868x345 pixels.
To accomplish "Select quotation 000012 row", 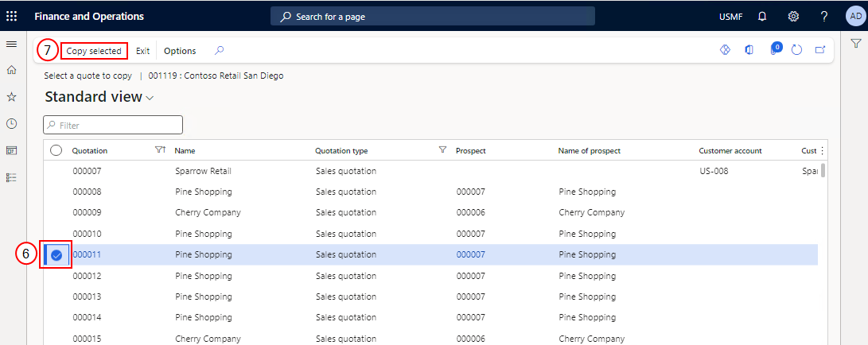I will click(430, 275).
